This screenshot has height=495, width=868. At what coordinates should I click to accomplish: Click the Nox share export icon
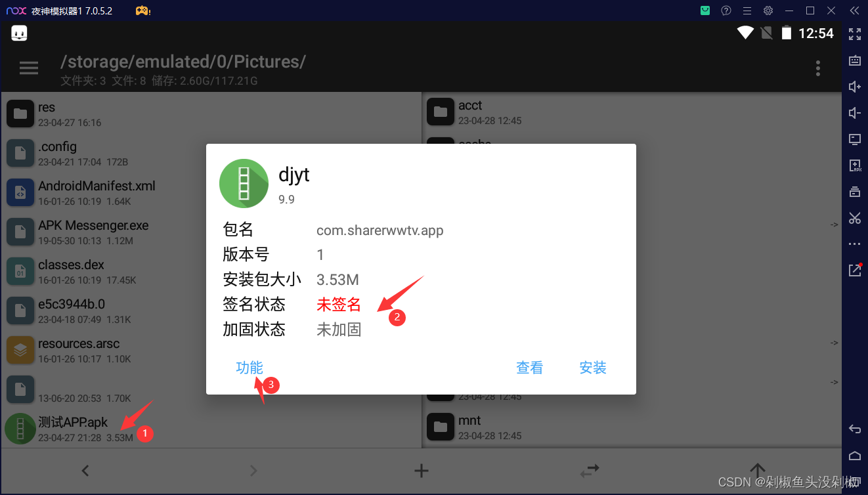855,270
